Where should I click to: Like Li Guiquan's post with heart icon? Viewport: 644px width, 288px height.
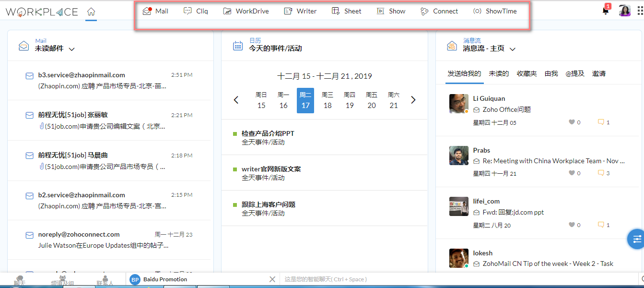pyautogui.click(x=572, y=122)
